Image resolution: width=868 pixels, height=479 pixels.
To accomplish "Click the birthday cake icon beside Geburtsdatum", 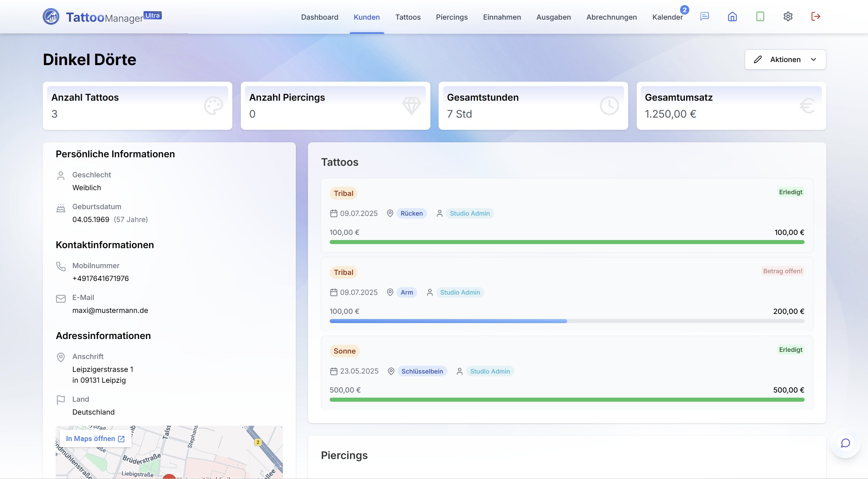I will point(61,207).
